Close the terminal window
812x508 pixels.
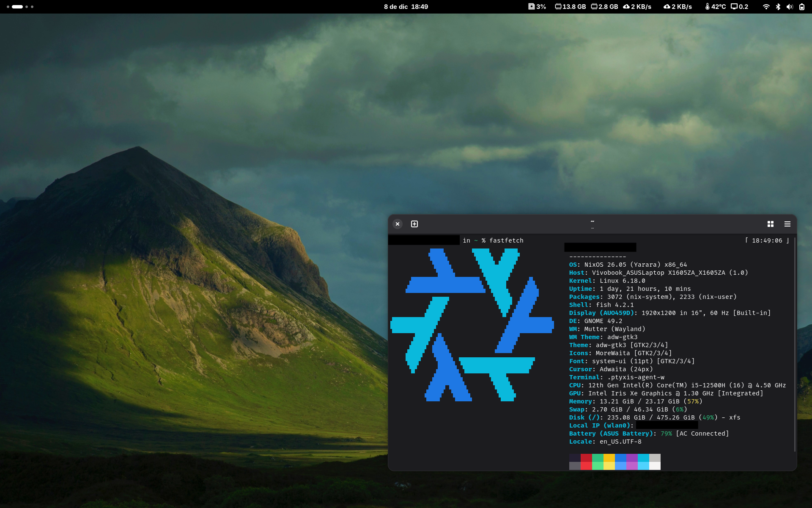[x=398, y=224]
